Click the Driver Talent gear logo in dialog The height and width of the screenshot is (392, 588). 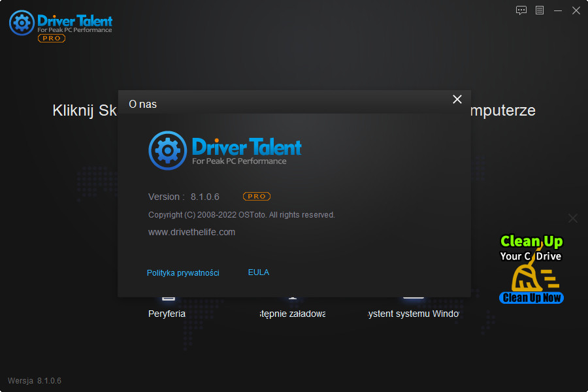(168, 150)
